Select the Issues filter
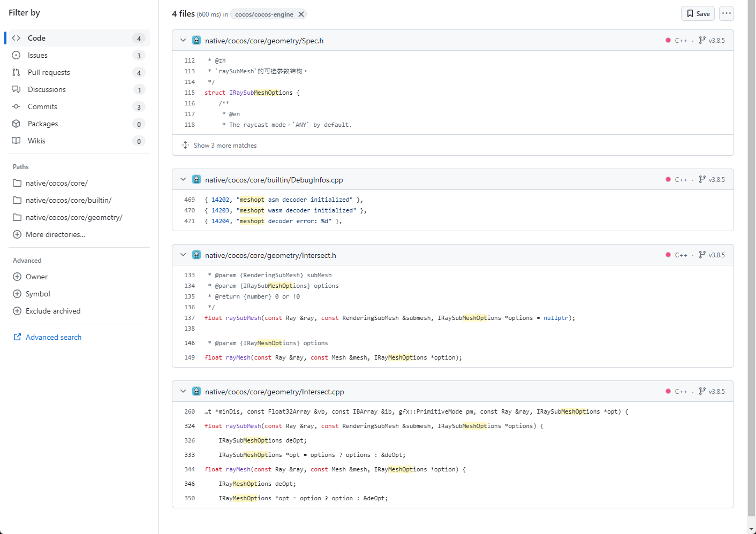The width and height of the screenshot is (756, 534). coord(37,56)
